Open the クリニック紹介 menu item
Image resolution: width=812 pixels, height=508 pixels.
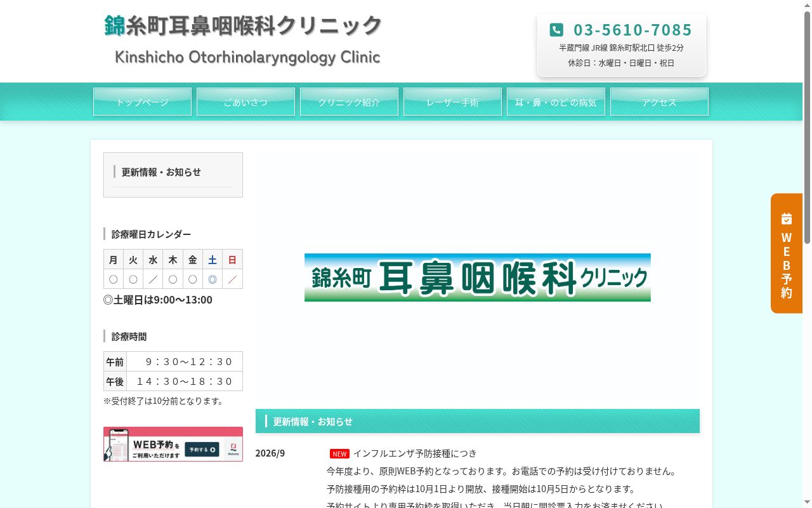pyautogui.click(x=349, y=102)
